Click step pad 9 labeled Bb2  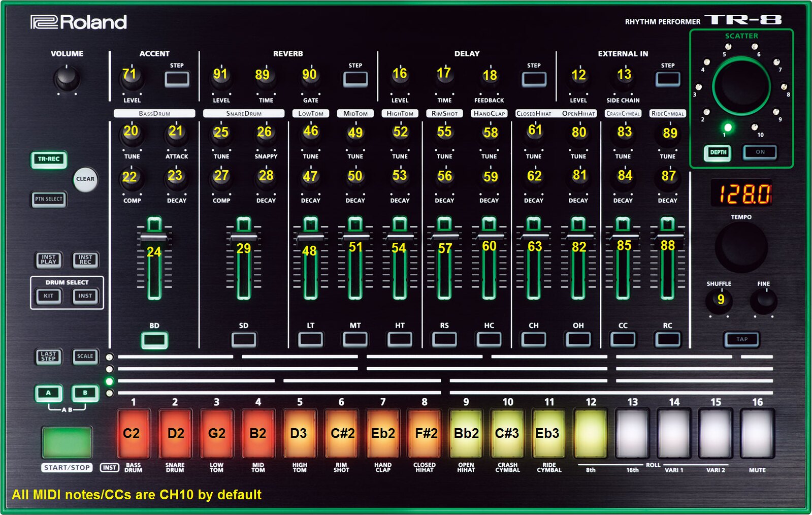466,434
